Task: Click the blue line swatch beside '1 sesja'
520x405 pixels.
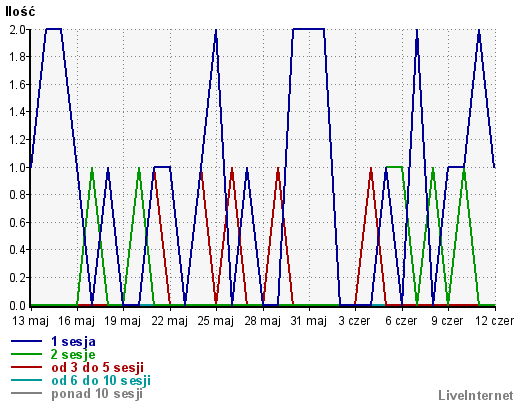Action: 26,341
